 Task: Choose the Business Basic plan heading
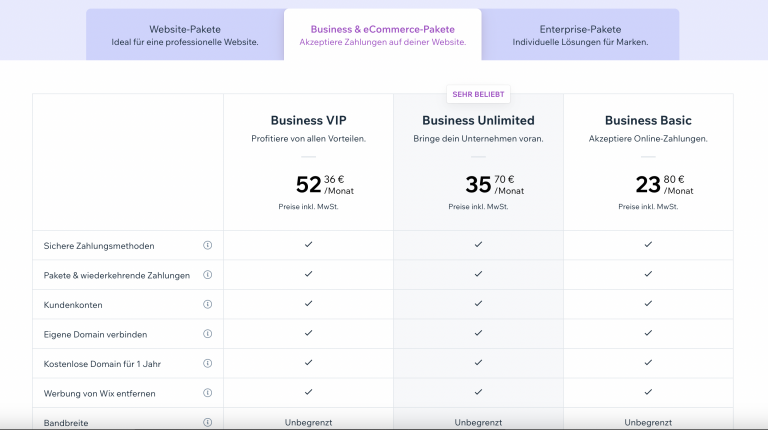click(x=648, y=121)
